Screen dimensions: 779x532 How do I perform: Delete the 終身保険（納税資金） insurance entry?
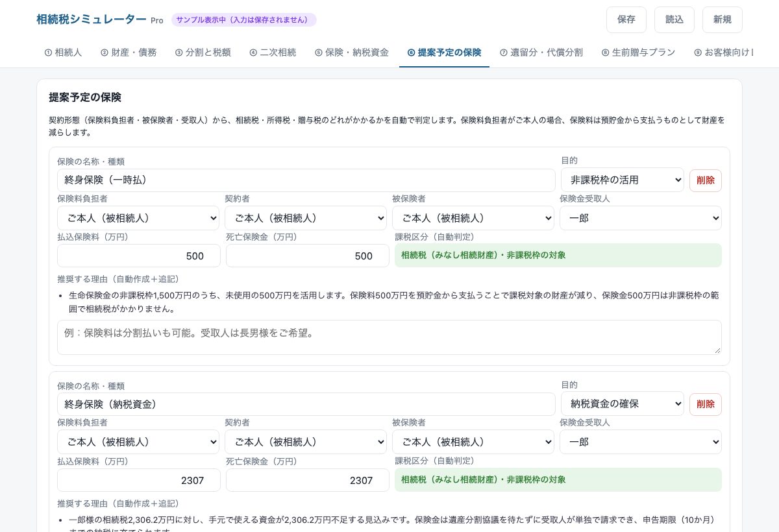coord(706,404)
